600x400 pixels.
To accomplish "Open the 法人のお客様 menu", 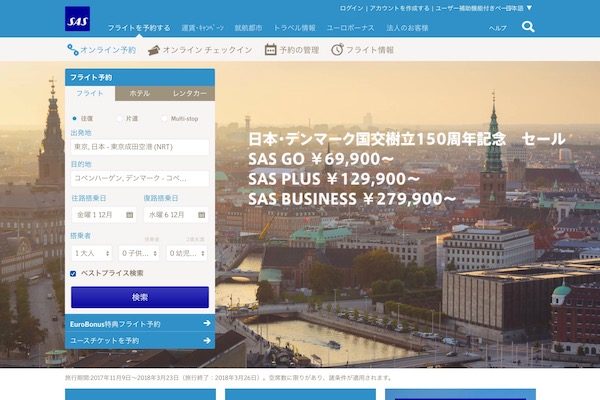I will 407,28.
